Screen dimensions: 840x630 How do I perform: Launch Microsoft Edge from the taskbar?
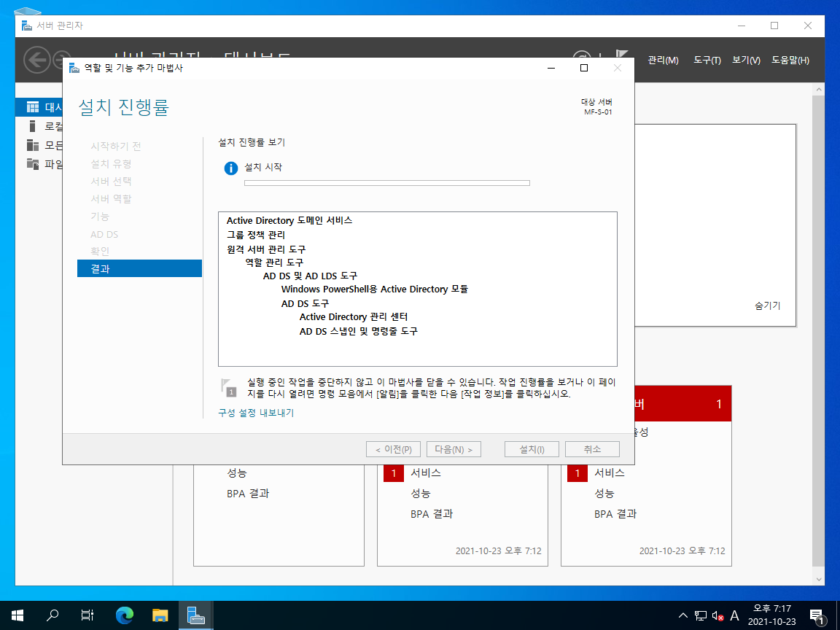coord(124,615)
